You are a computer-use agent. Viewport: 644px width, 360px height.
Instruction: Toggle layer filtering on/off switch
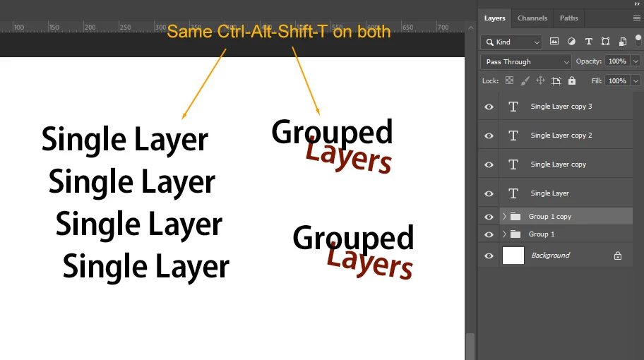click(638, 40)
